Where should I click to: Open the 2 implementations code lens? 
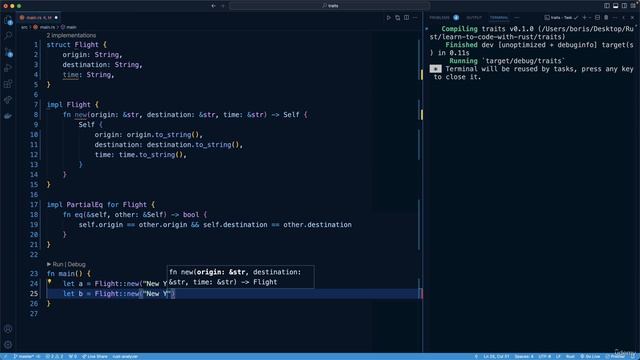[71, 36]
